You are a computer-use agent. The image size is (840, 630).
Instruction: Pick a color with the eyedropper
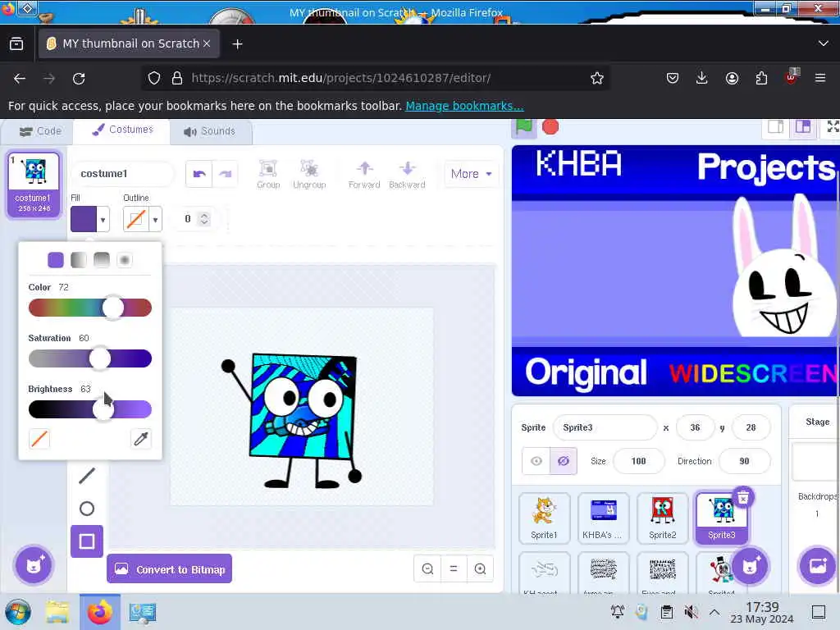[x=141, y=439]
